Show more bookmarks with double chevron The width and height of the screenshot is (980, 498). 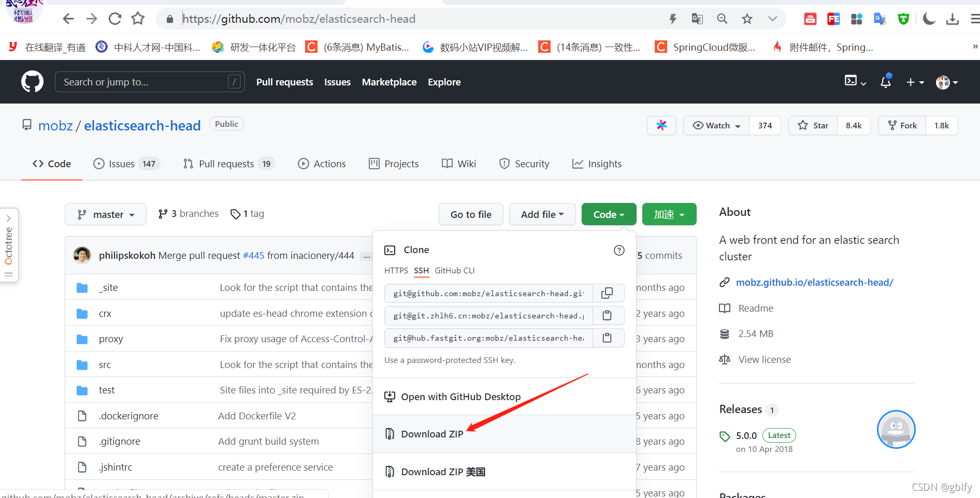tap(975, 47)
